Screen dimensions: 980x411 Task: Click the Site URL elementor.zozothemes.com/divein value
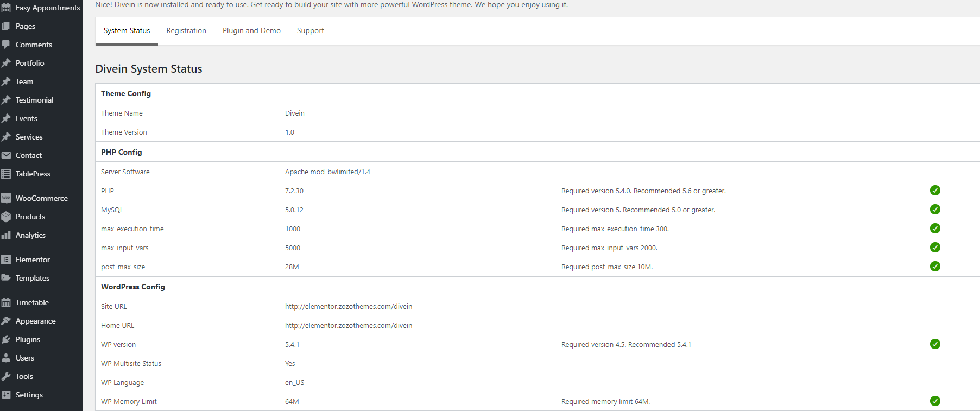(x=349, y=307)
